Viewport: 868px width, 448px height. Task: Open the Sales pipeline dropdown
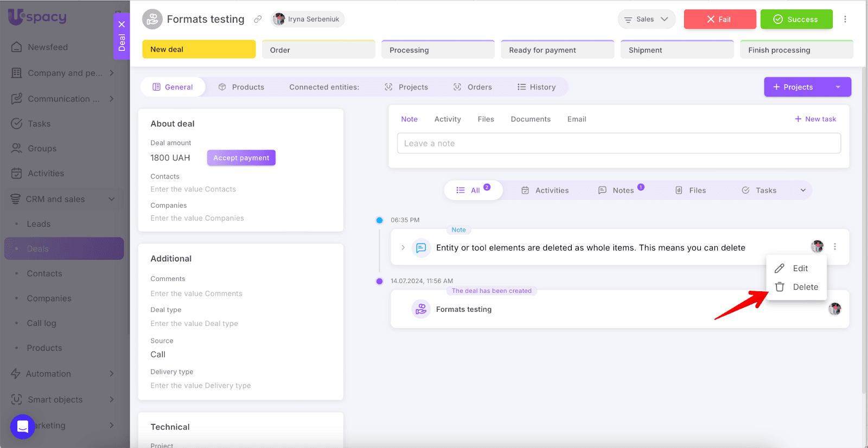point(646,19)
